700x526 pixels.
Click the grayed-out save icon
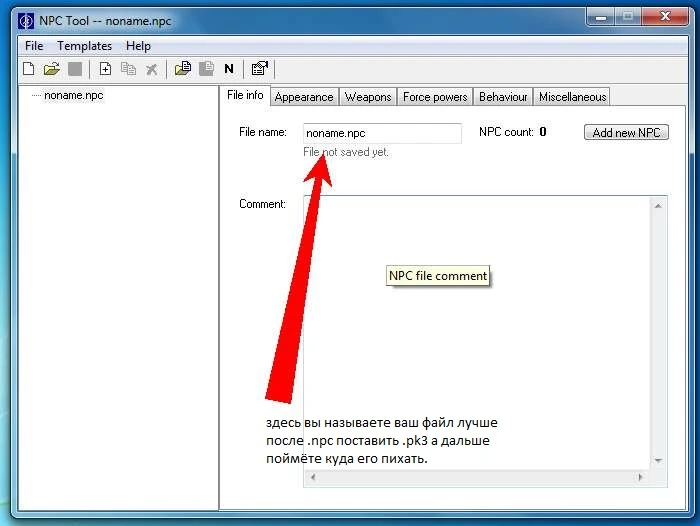[75, 69]
